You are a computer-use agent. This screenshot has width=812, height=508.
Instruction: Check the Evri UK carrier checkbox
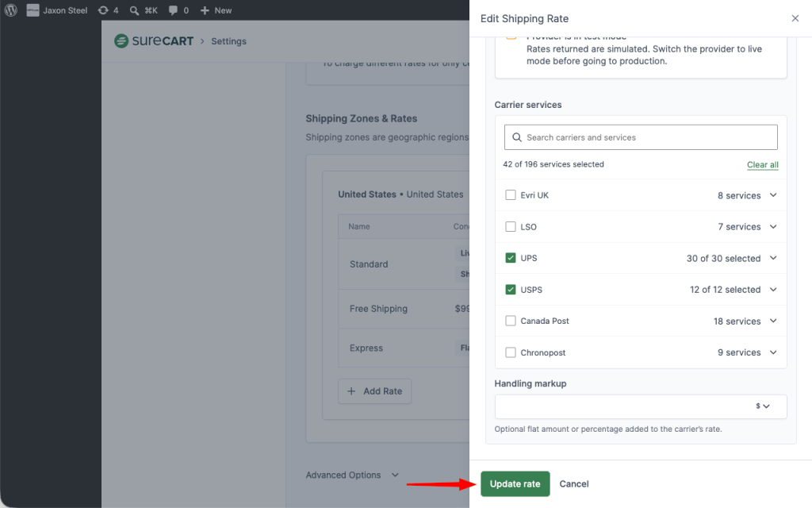point(511,195)
